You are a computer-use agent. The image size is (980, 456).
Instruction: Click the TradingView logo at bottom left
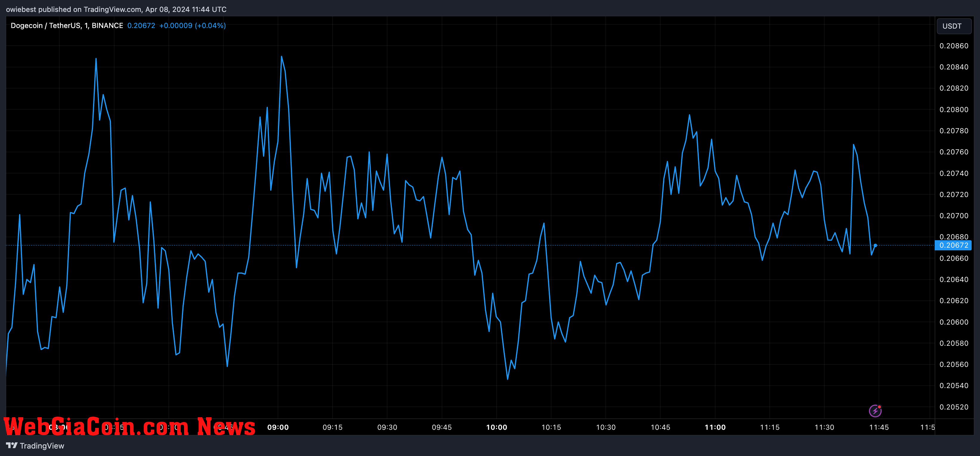(x=35, y=446)
